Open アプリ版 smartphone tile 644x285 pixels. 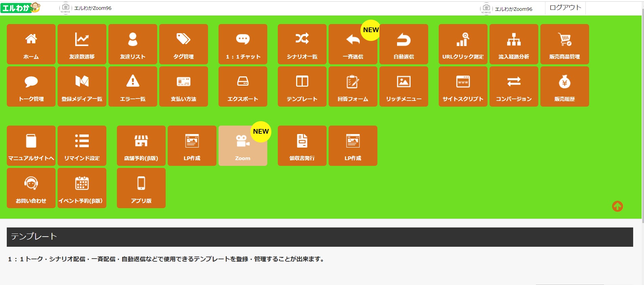(x=141, y=188)
